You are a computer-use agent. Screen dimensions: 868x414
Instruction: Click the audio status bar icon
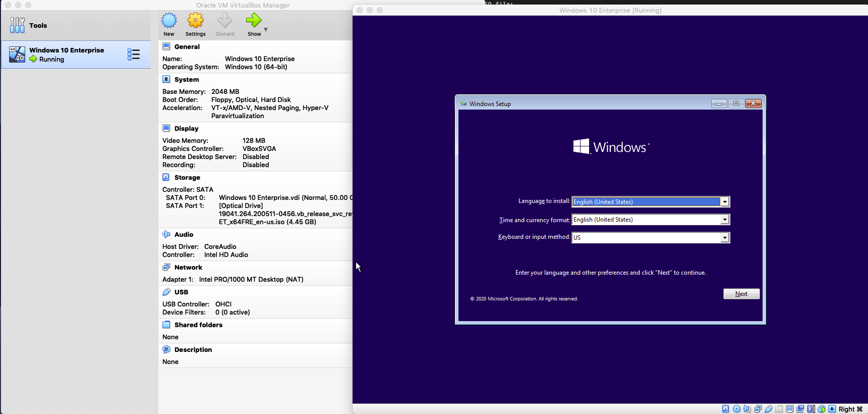pos(747,409)
